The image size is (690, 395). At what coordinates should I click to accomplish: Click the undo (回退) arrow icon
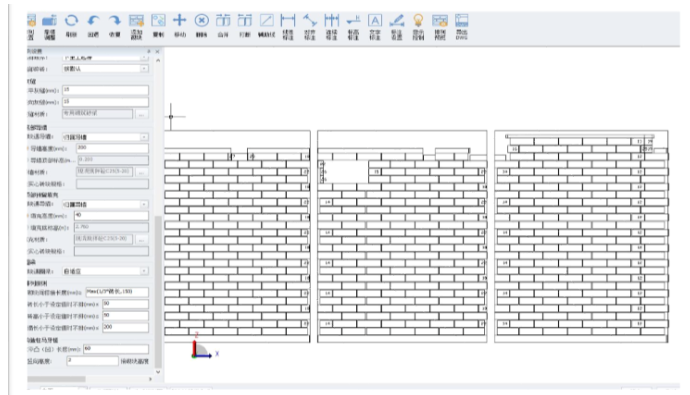point(93,26)
